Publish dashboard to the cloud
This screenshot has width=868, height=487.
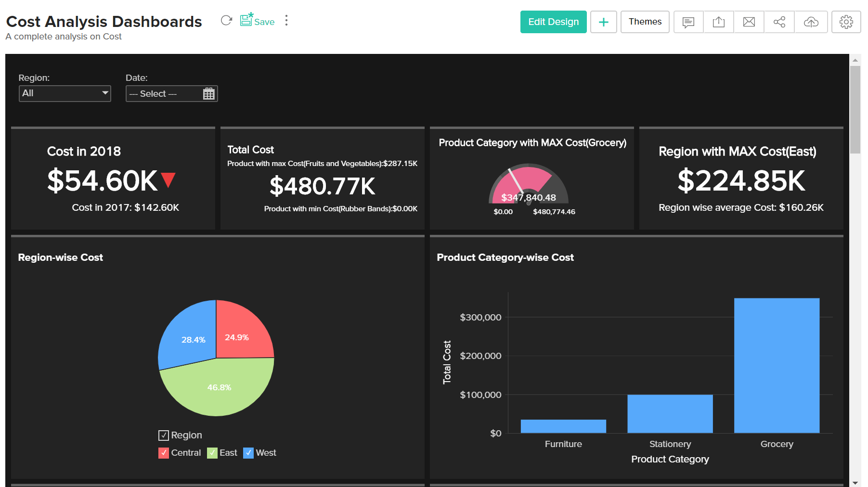(x=811, y=22)
